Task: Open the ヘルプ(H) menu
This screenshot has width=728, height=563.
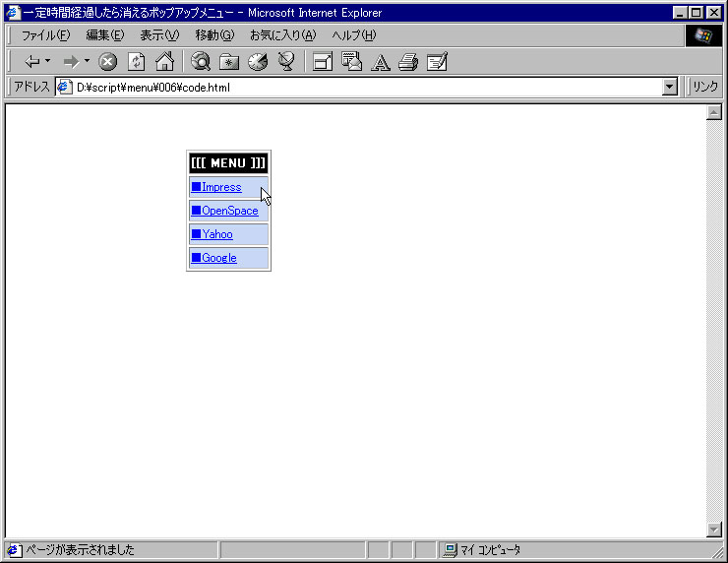Action: (354, 35)
